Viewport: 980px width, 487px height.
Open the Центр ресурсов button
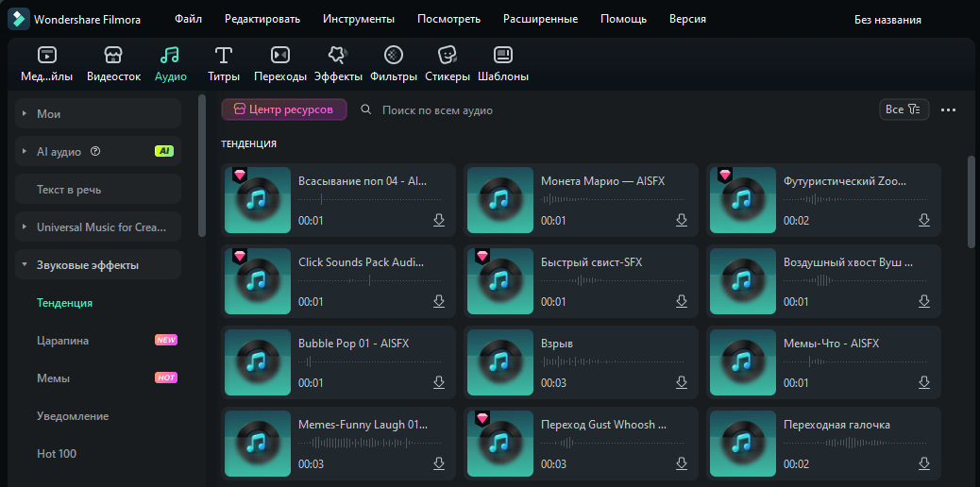point(284,109)
